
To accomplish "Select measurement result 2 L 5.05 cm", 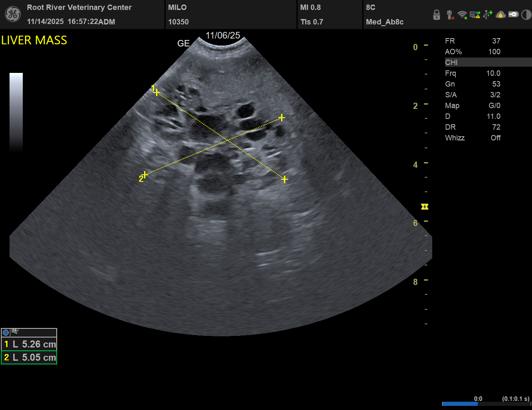I will 29,357.
